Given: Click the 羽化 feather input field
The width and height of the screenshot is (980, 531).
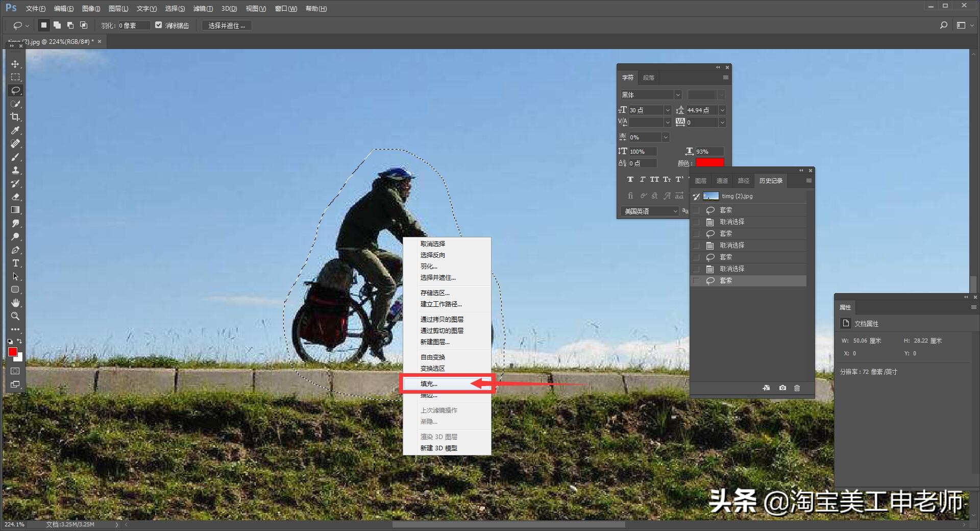Looking at the screenshot, I should 134,26.
